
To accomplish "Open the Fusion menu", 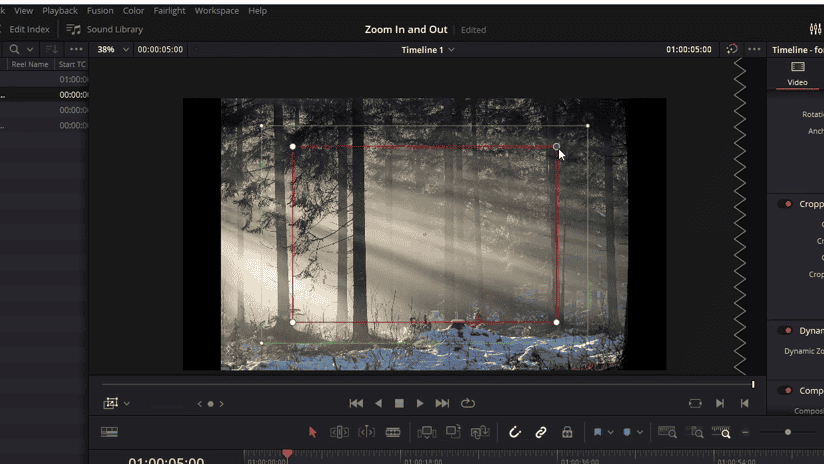I will pyautogui.click(x=100, y=11).
